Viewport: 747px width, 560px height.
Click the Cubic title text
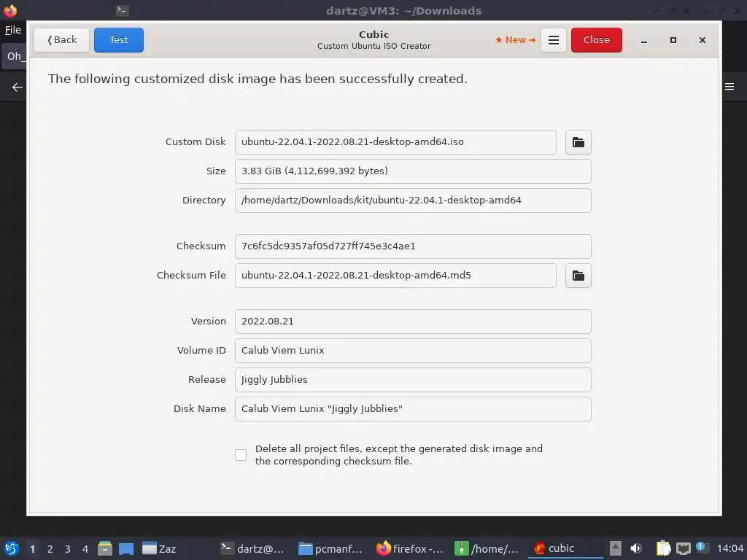(x=374, y=34)
